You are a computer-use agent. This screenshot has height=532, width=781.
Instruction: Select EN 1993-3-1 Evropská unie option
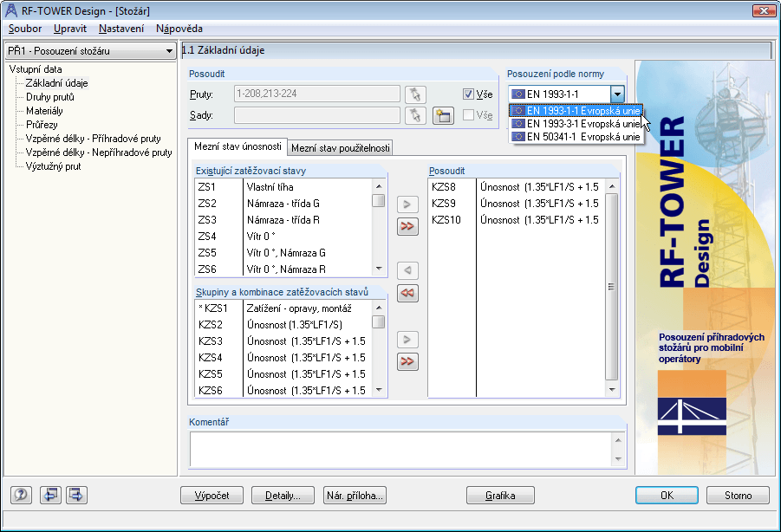point(576,123)
